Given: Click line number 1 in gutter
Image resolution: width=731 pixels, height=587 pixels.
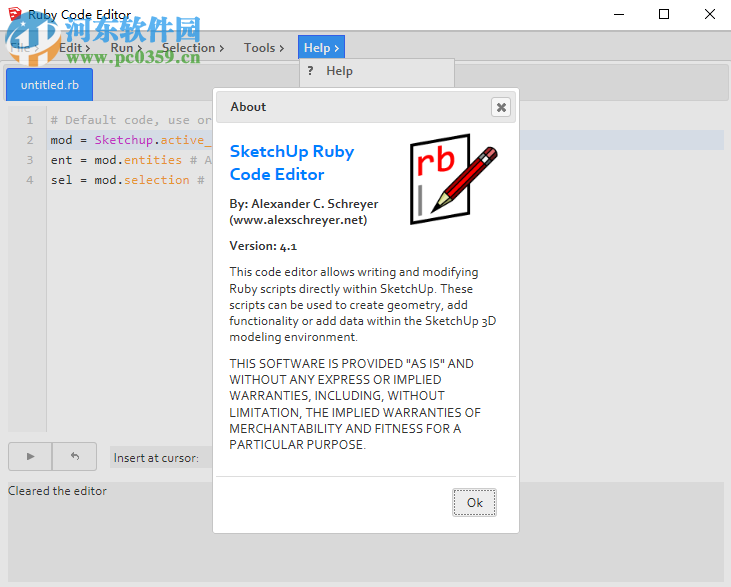Looking at the screenshot, I should tap(30, 120).
